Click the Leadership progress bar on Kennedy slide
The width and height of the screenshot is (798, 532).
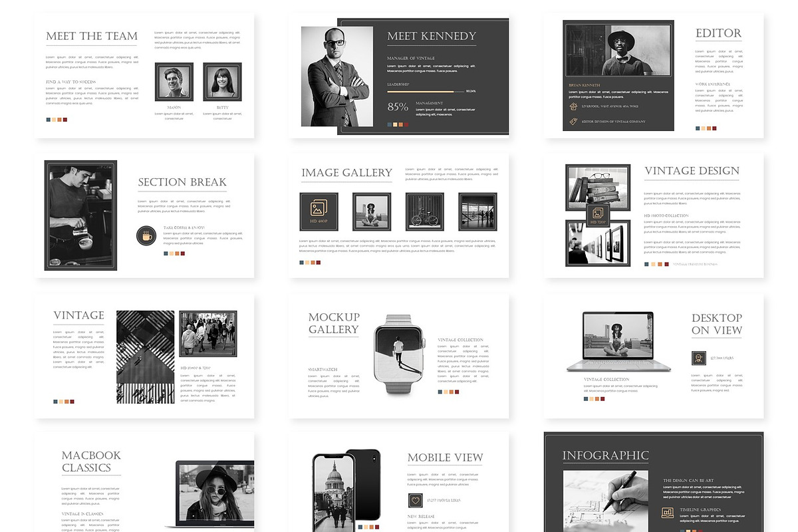(426, 91)
